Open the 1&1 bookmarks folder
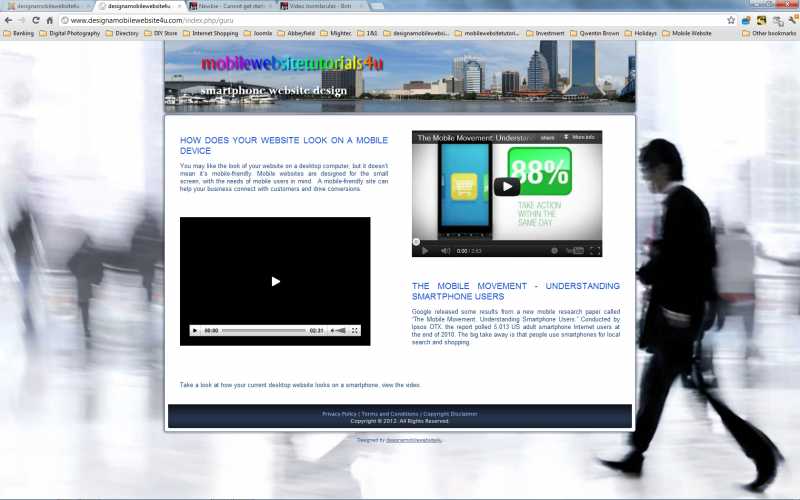800x500 pixels. pos(367,33)
